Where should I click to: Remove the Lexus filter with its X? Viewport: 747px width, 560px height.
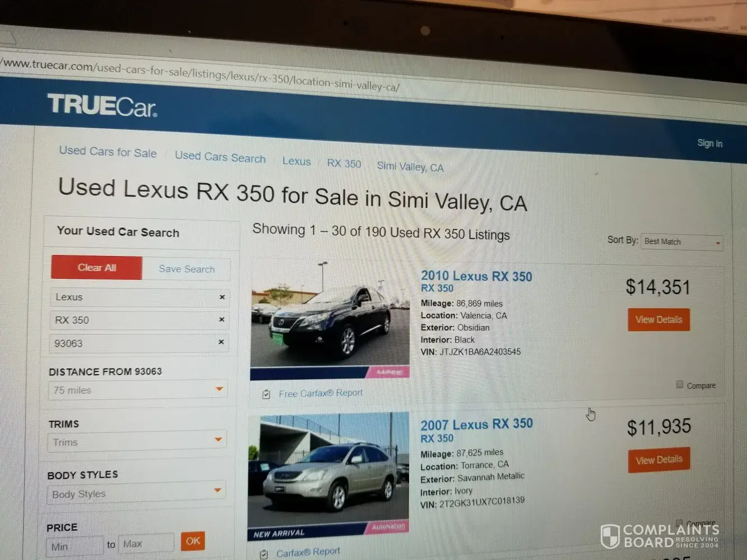tap(222, 297)
